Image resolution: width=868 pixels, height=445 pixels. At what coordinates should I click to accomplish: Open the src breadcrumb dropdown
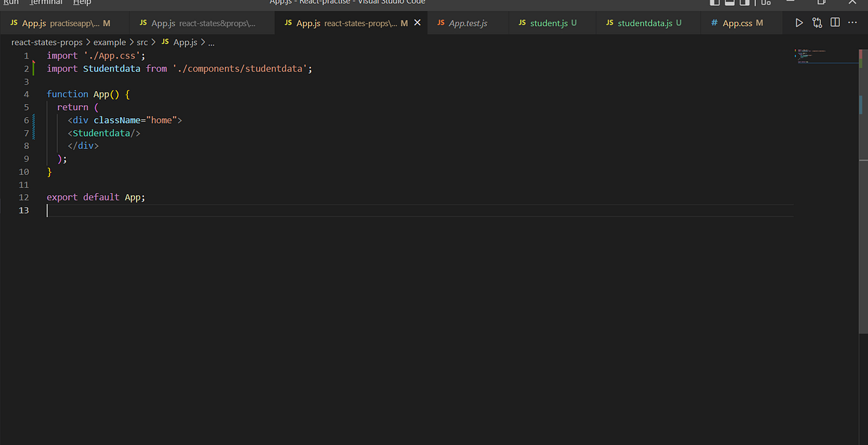[142, 42]
